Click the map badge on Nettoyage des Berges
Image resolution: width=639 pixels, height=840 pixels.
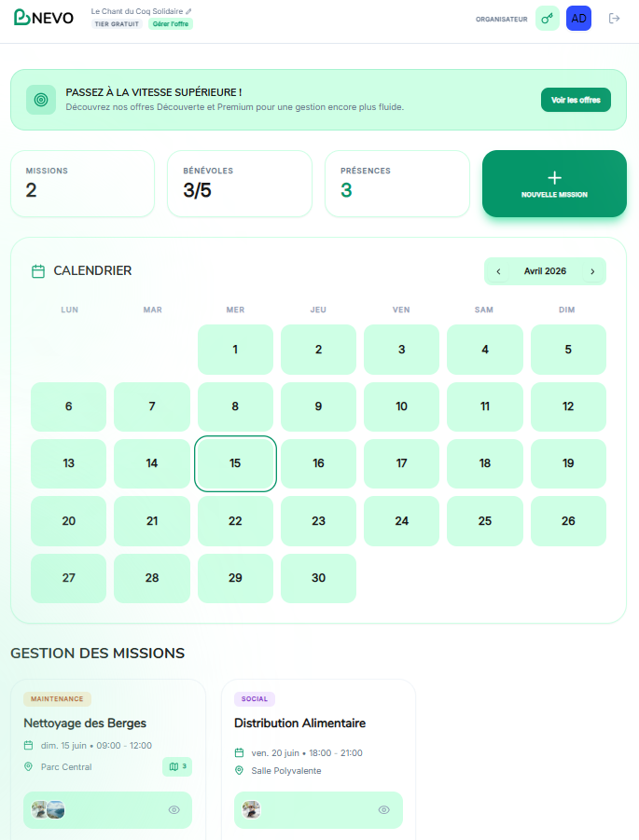point(177,766)
